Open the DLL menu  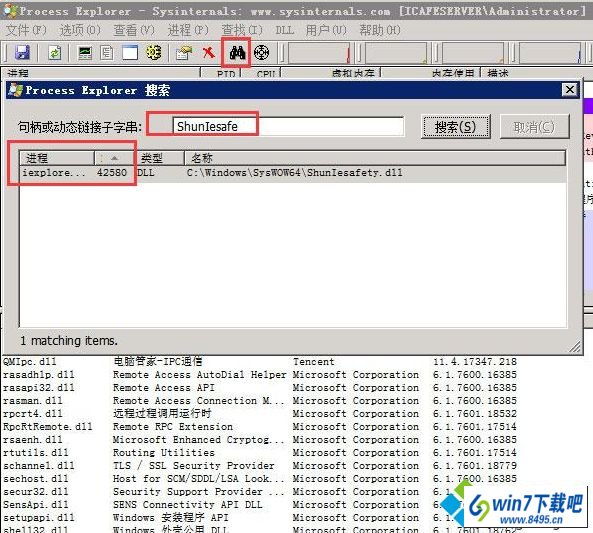[285, 30]
